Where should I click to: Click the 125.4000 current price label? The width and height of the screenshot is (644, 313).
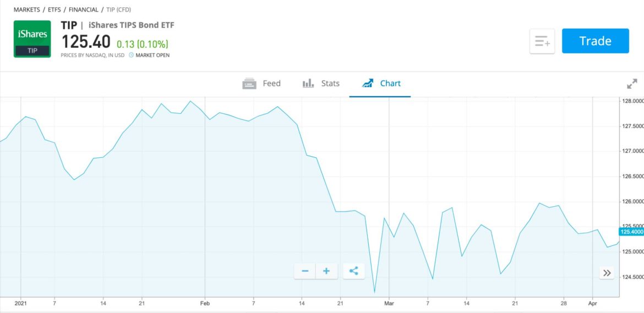click(631, 232)
